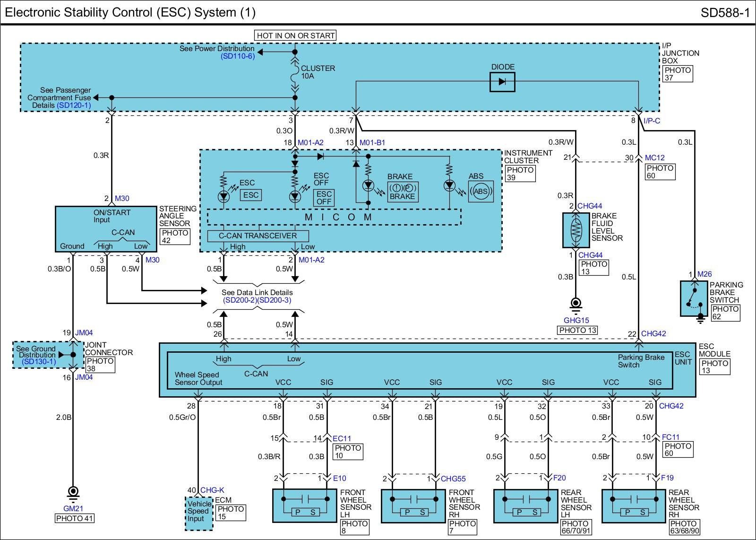Screen dimensions: 756x540
Task: Click the C-CAN TRANSCEIVER block
Action: coord(258,236)
